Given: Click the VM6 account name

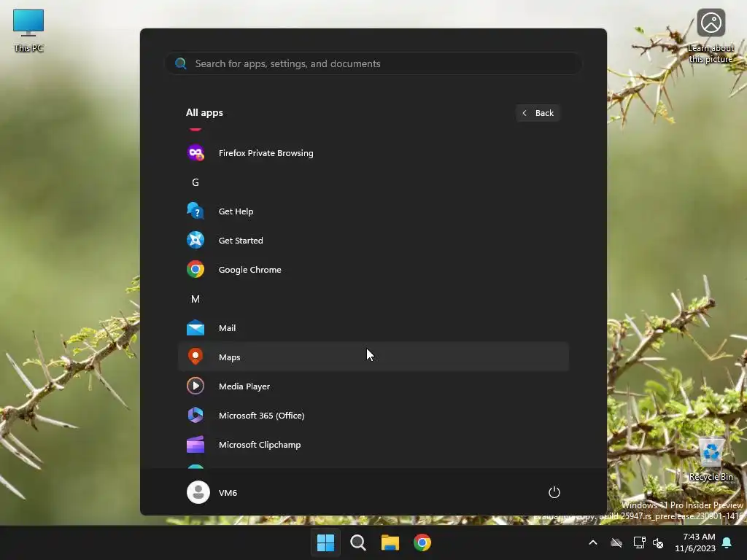Looking at the screenshot, I should pos(228,493).
